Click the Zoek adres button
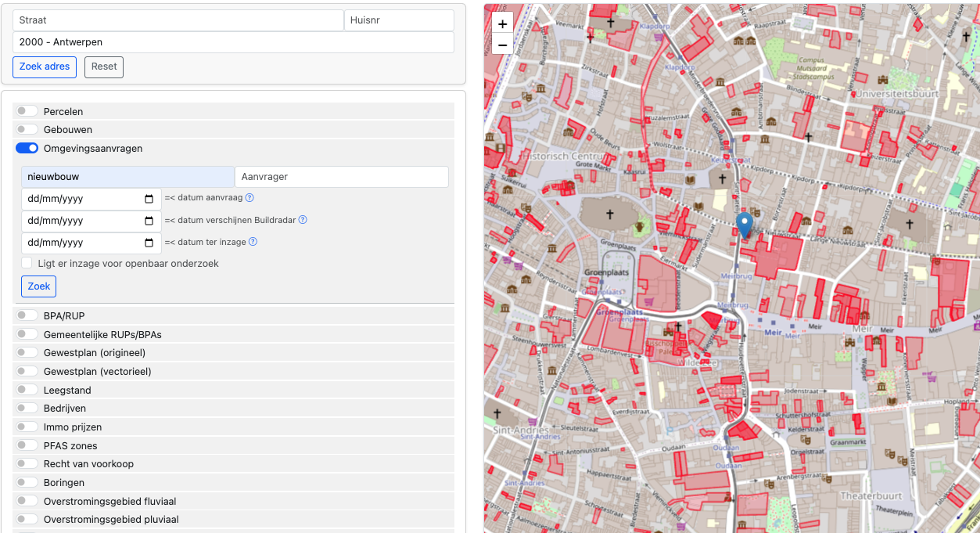This screenshot has height=533, width=980. tap(45, 67)
